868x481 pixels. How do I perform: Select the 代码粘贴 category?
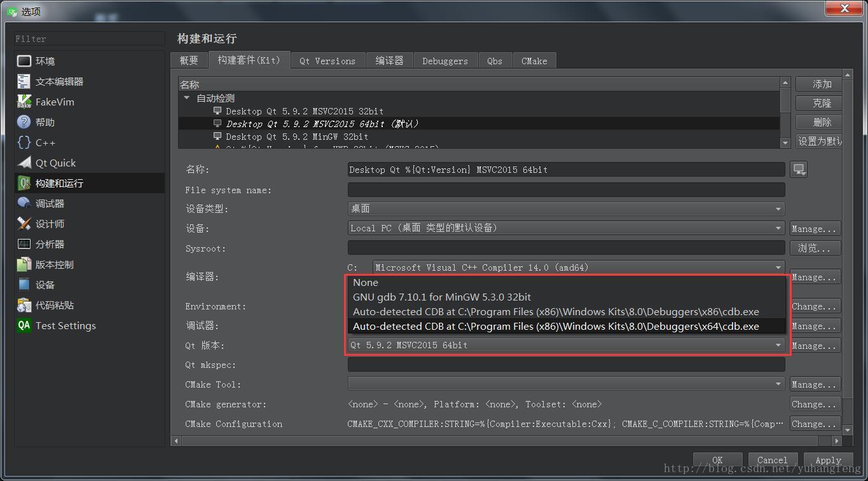89,305
